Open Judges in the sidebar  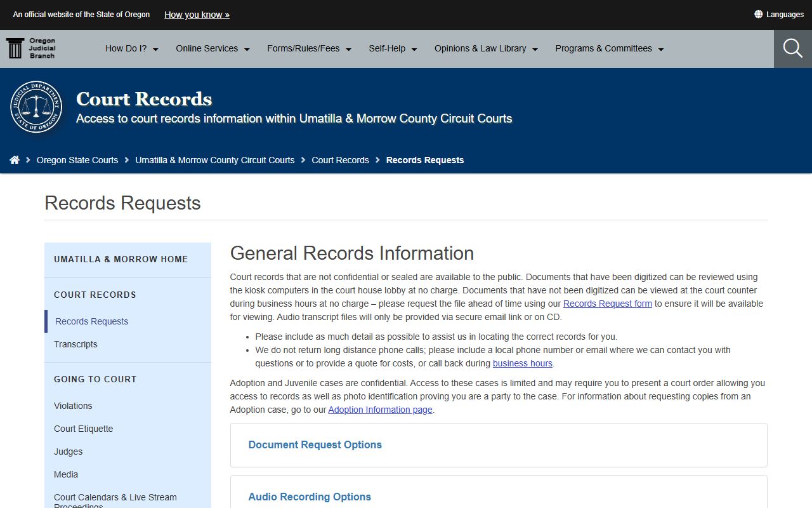[69, 451]
